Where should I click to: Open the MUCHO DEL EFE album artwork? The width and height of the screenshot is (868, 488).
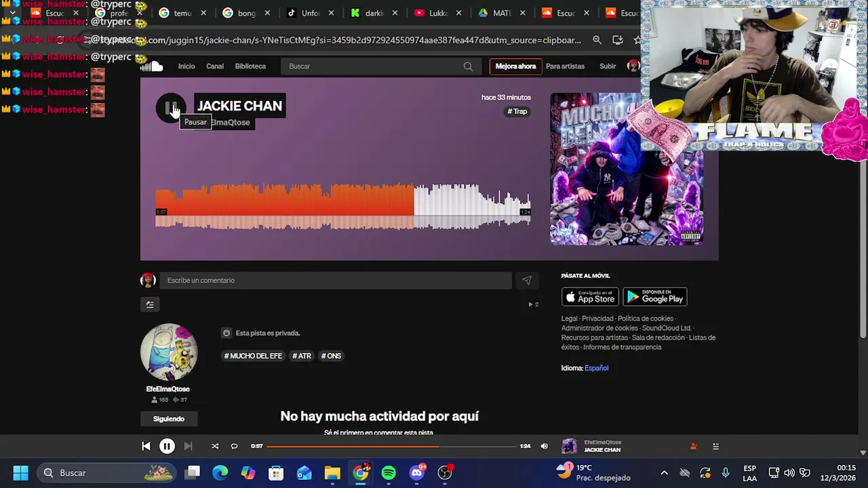[x=626, y=169]
